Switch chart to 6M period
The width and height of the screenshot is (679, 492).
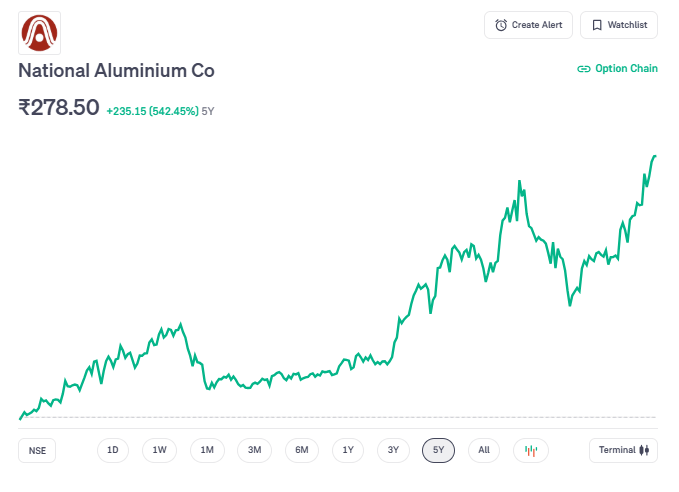click(302, 451)
